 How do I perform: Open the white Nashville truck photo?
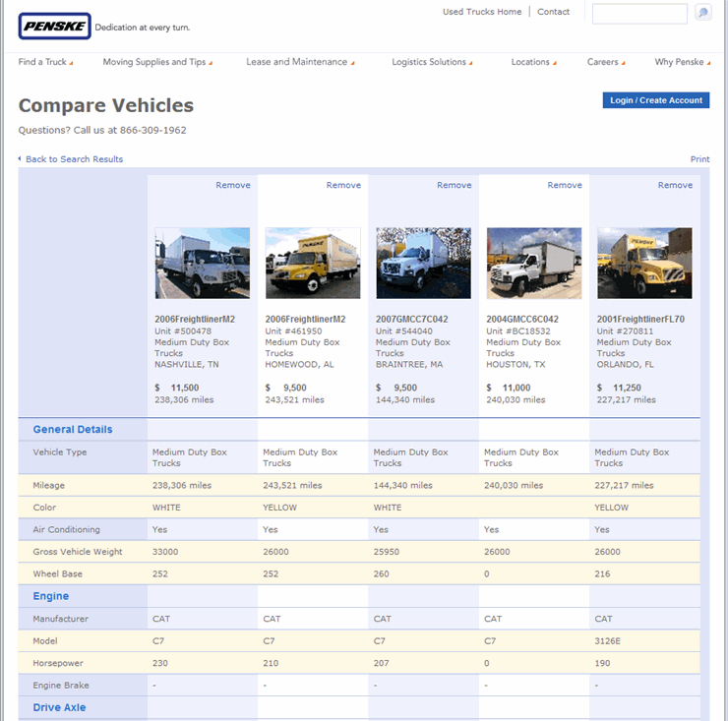pyautogui.click(x=202, y=263)
